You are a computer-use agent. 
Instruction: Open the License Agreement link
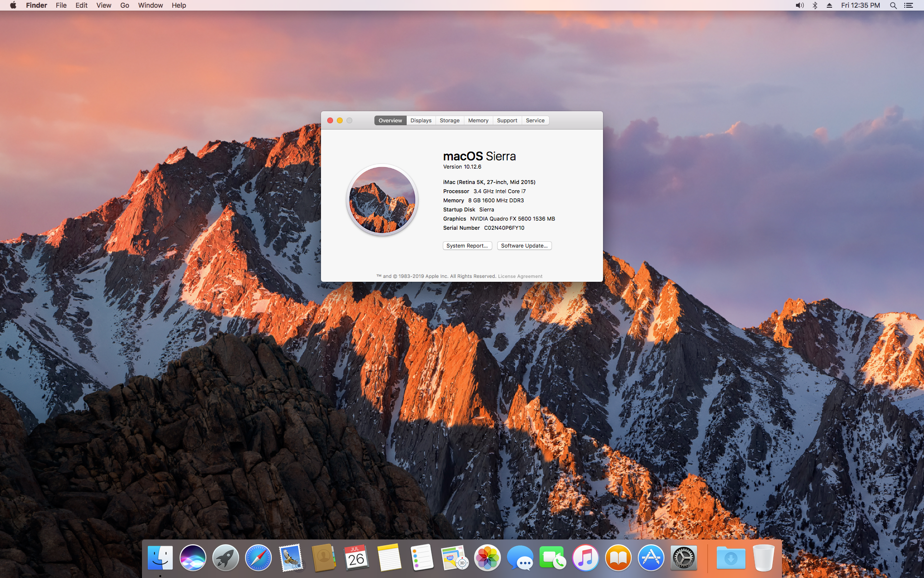520,276
